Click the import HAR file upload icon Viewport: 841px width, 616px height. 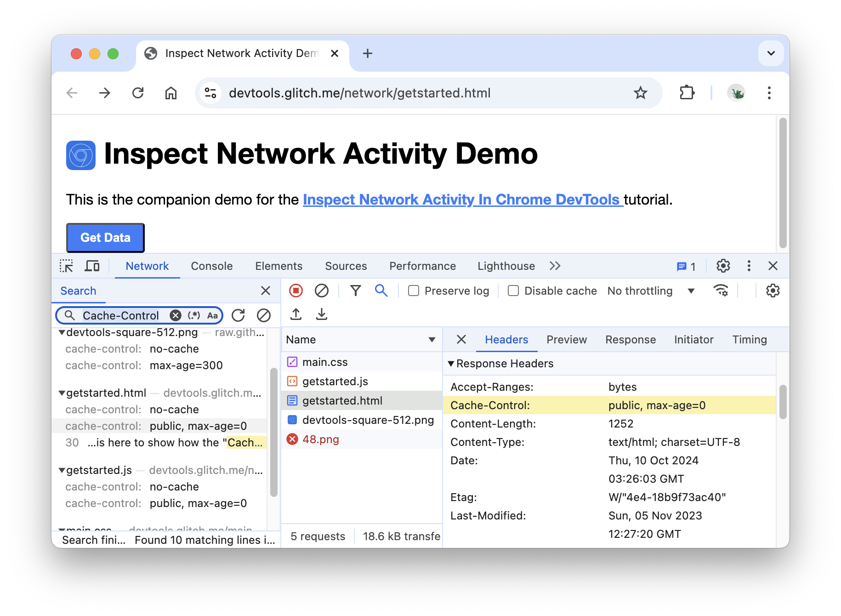[296, 314]
